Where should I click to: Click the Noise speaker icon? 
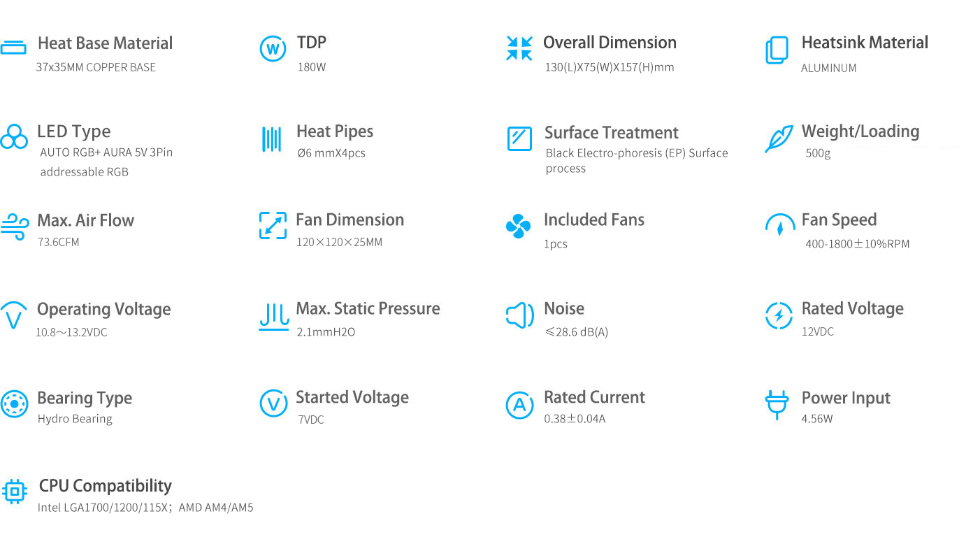519,315
